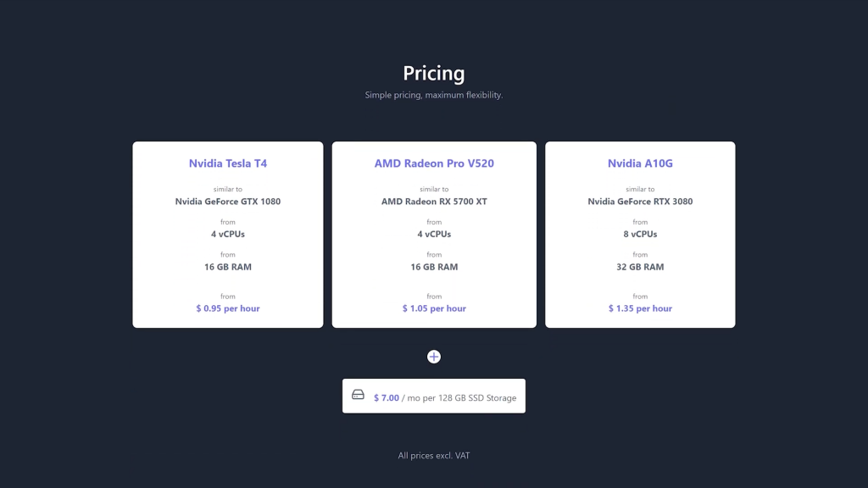
Task: Click the plus circle icon below cards
Action: (433, 357)
